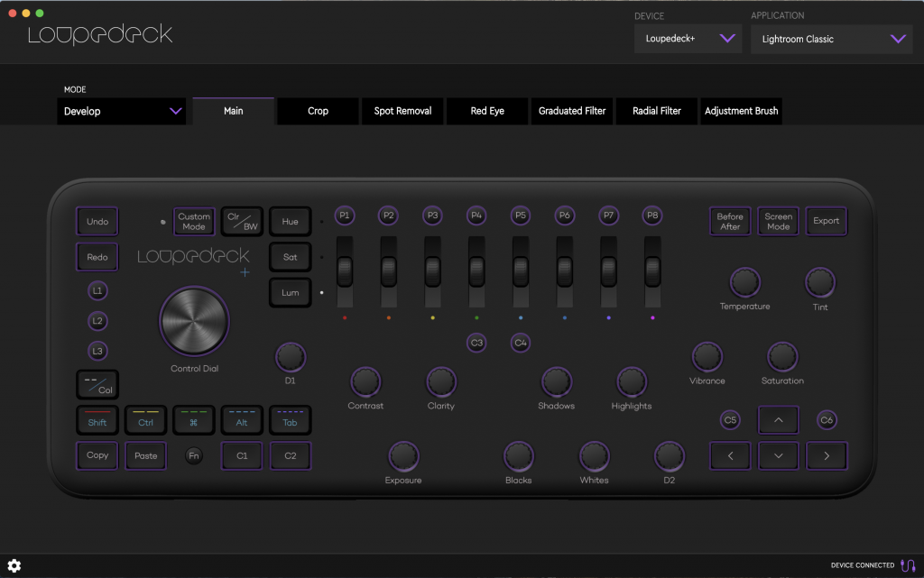Click the Redo key
Image resolution: width=924 pixels, height=578 pixels.
[97, 257]
